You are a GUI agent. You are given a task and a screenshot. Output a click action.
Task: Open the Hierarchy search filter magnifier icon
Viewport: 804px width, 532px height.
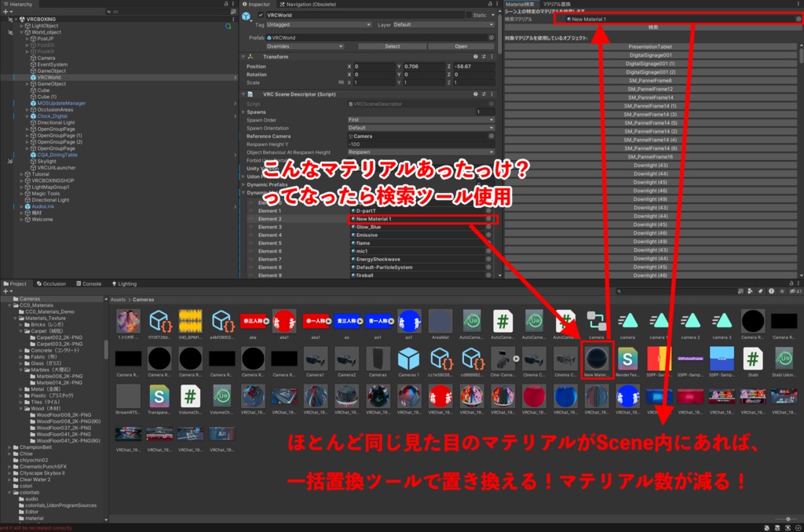pos(109,12)
